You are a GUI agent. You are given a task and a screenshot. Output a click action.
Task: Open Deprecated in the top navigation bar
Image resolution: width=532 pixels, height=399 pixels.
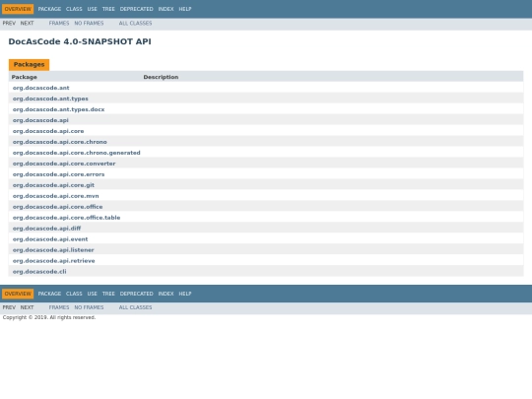click(136, 9)
